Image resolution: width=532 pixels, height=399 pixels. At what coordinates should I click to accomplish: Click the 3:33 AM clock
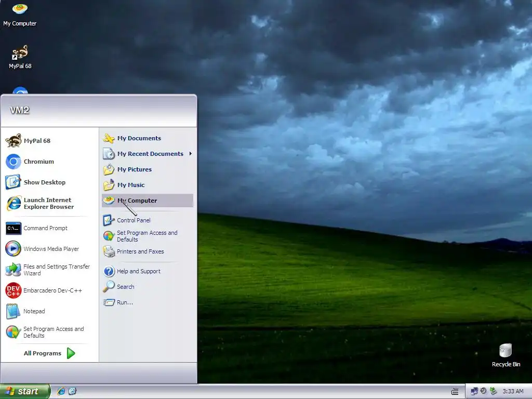[x=513, y=392]
